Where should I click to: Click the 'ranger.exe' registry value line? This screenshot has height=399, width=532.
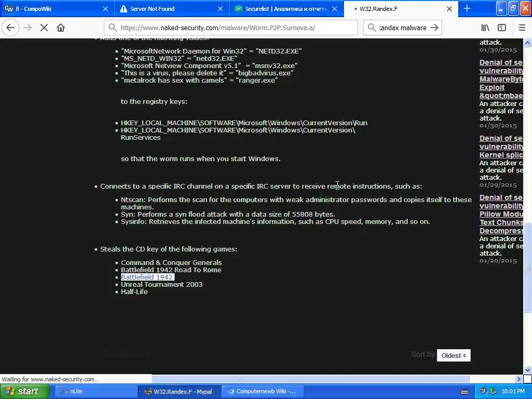(199, 81)
